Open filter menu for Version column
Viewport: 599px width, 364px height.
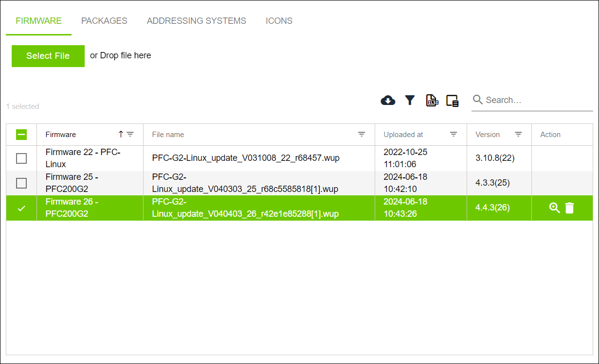tap(519, 134)
